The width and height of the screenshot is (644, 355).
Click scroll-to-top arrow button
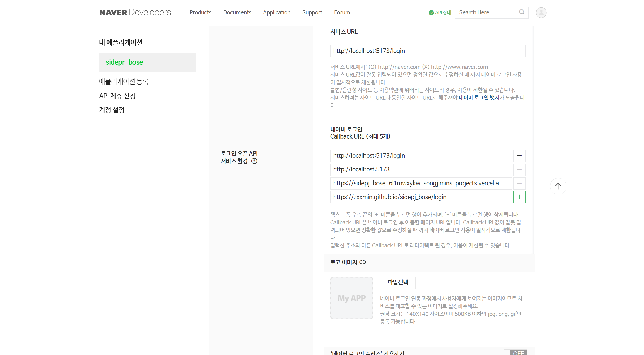pos(558,186)
